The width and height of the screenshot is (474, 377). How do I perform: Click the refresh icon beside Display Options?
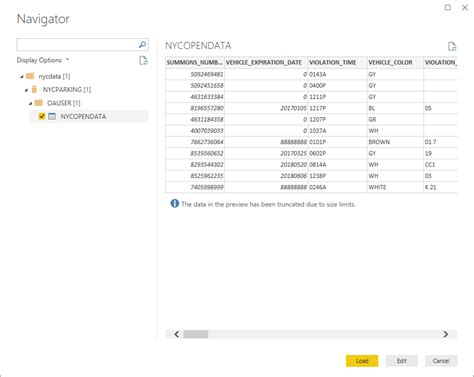[143, 60]
